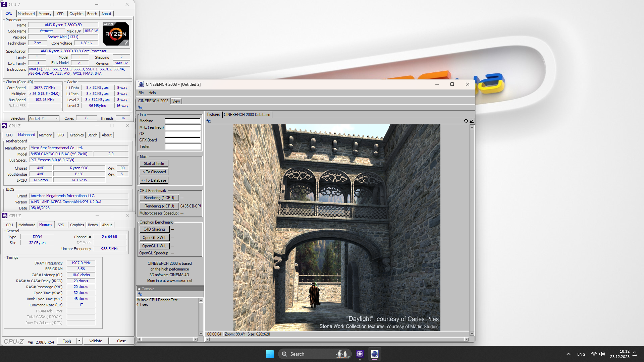This screenshot has width=644, height=362.
Task: Open the CINEBENCH taskbar icon
Action: point(375,354)
